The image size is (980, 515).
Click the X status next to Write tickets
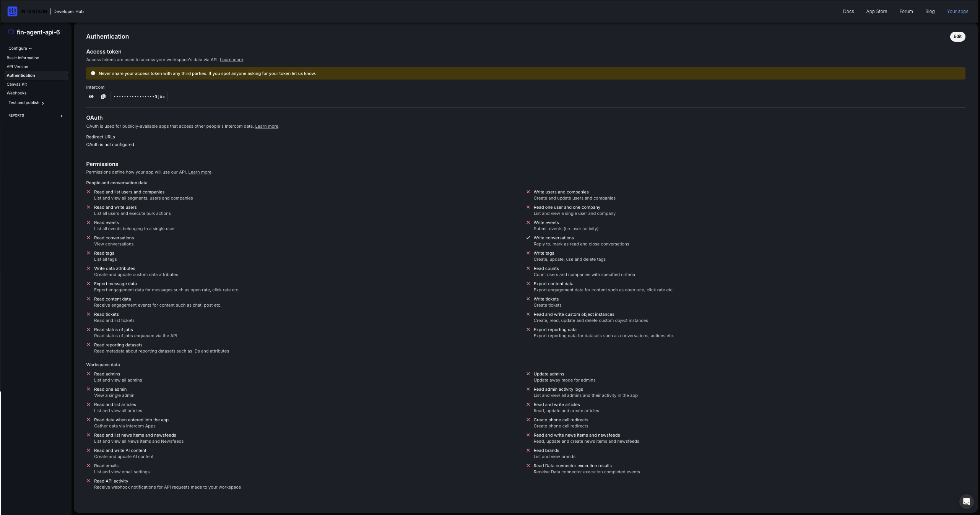(x=528, y=299)
